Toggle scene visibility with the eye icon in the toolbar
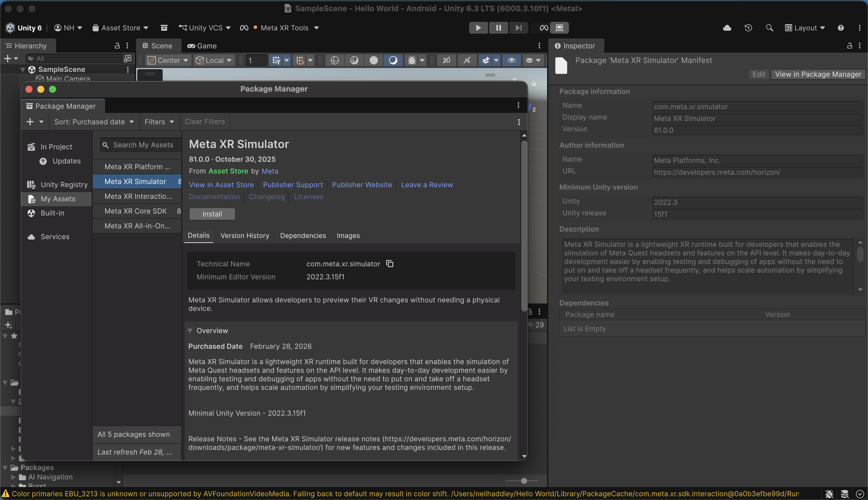Screen dimensions: 868x500 tap(511, 61)
